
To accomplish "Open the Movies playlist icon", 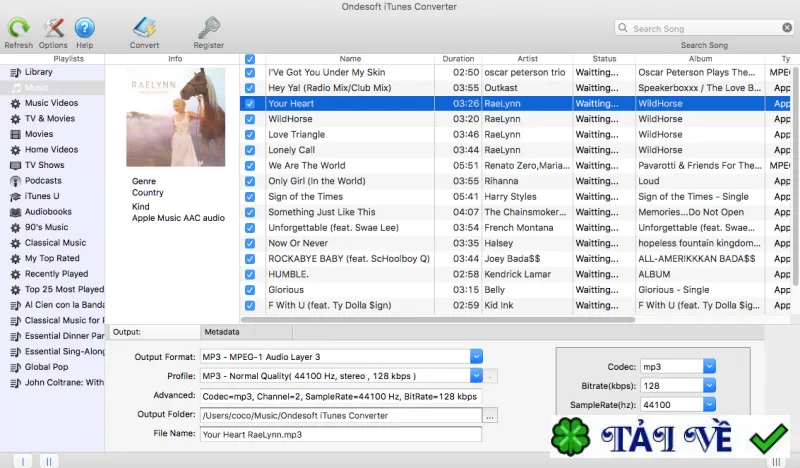I will [16, 134].
